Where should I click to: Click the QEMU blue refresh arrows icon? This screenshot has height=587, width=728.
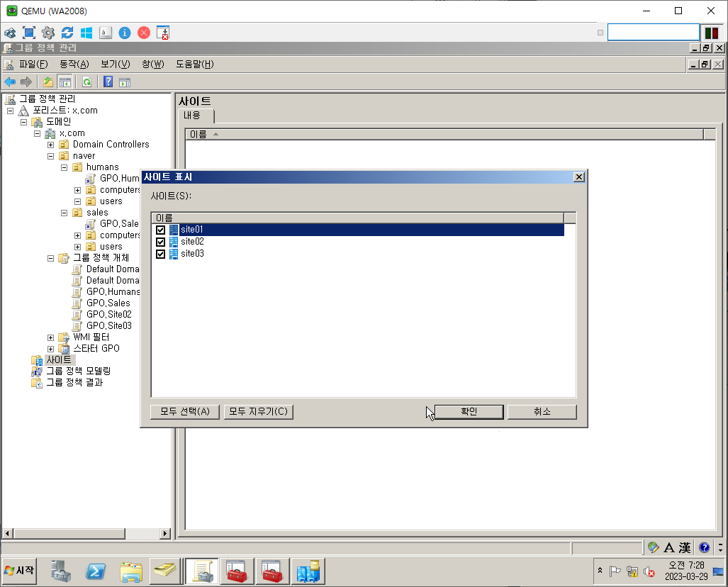point(67,33)
